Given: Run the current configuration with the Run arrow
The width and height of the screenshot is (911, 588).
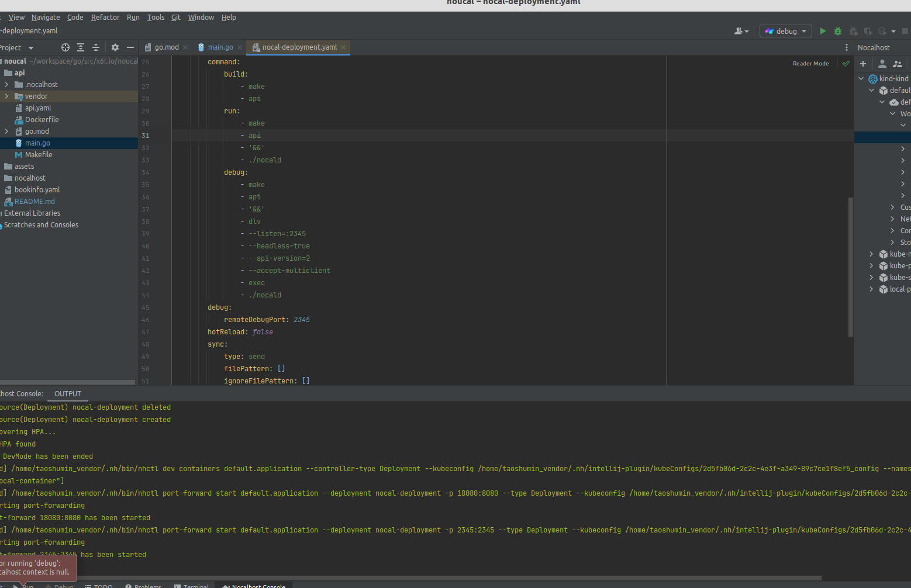Looking at the screenshot, I should pyautogui.click(x=823, y=30).
